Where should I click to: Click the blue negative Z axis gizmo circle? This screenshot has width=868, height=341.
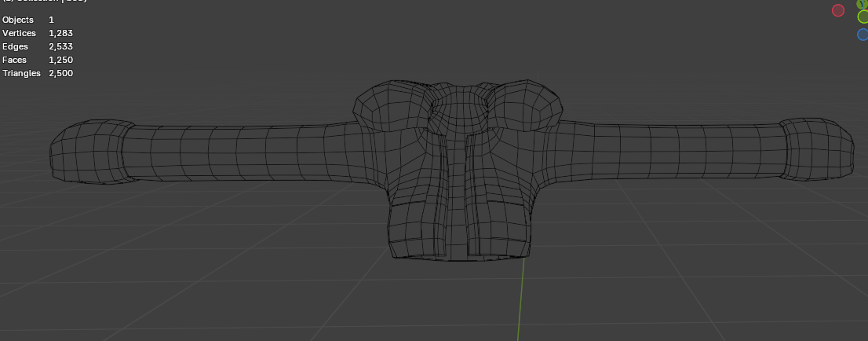(863, 35)
